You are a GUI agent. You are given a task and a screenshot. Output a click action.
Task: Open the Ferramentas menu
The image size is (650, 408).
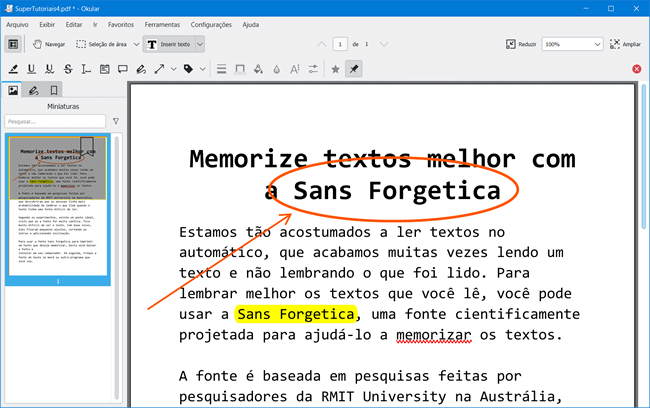click(x=162, y=25)
